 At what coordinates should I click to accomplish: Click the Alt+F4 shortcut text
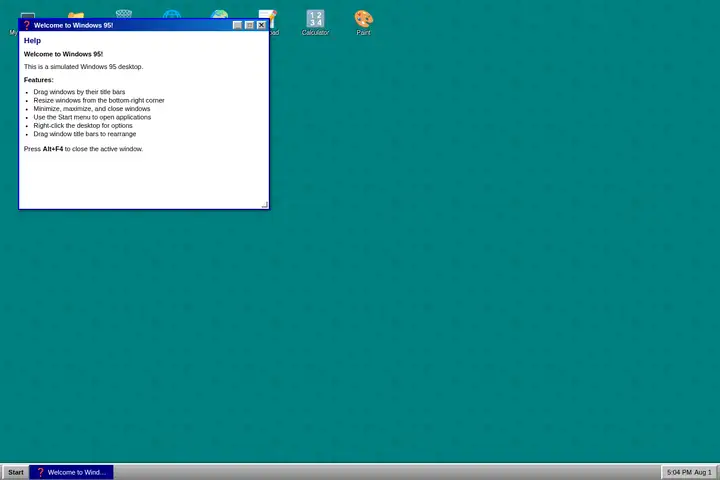click(x=53, y=149)
